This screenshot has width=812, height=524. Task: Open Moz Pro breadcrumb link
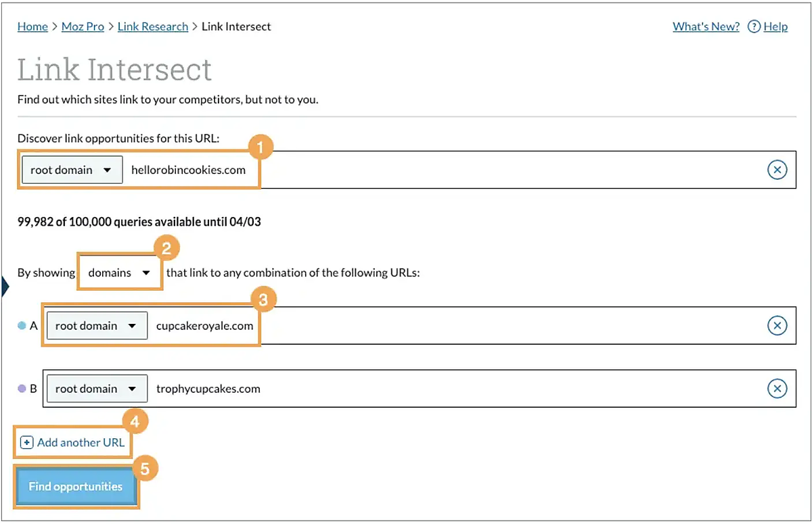click(83, 26)
